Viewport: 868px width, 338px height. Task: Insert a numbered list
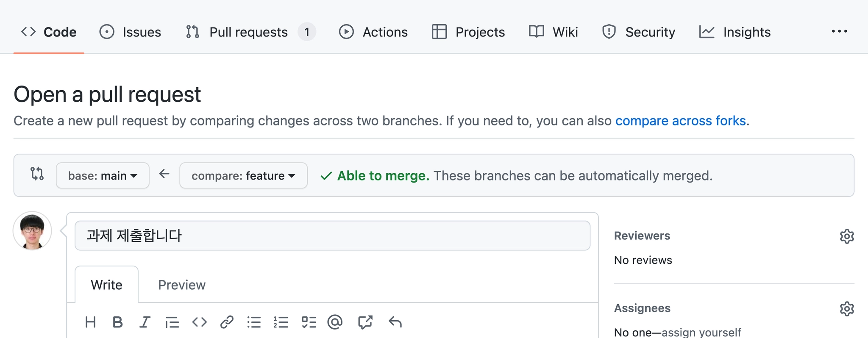tap(281, 322)
